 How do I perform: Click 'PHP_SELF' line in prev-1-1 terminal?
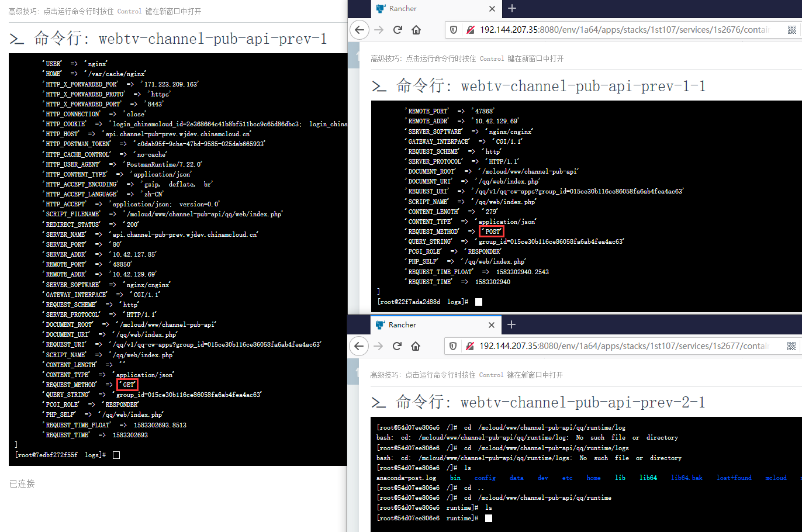pyautogui.click(x=465, y=261)
